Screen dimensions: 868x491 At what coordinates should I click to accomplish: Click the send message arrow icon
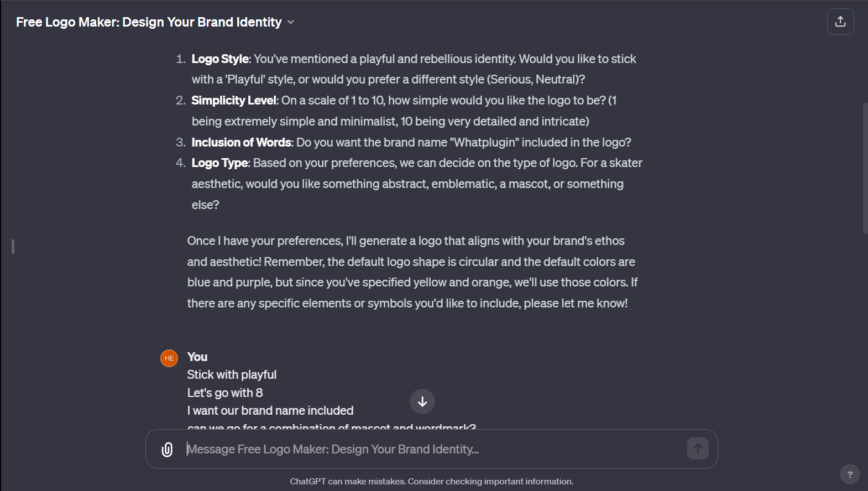[x=697, y=448]
